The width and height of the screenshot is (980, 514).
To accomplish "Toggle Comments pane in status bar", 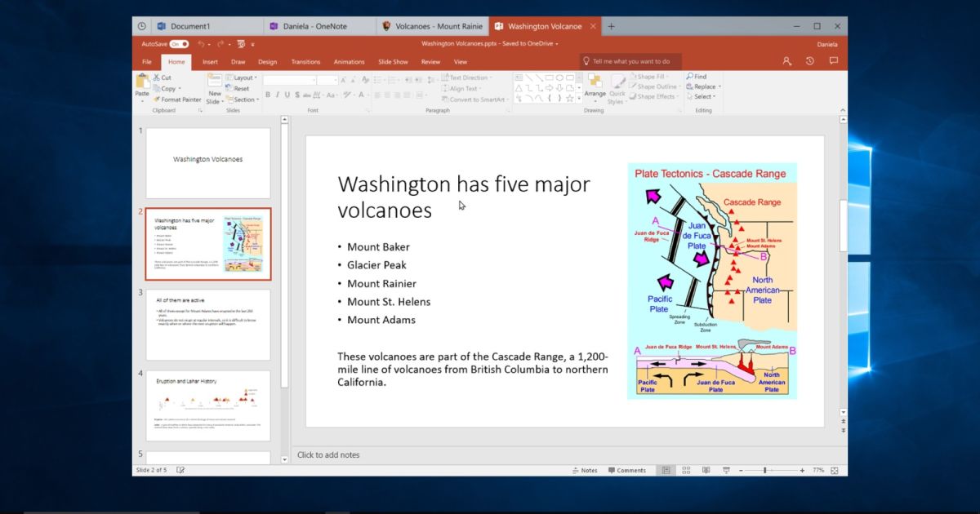I will point(626,471).
